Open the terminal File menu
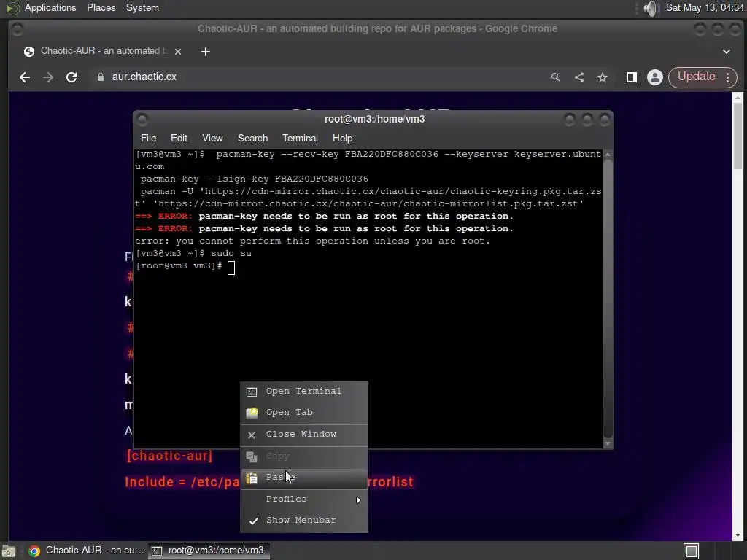Image resolution: width=747 pixels, height=560 pixels. (x=148, y=138)
